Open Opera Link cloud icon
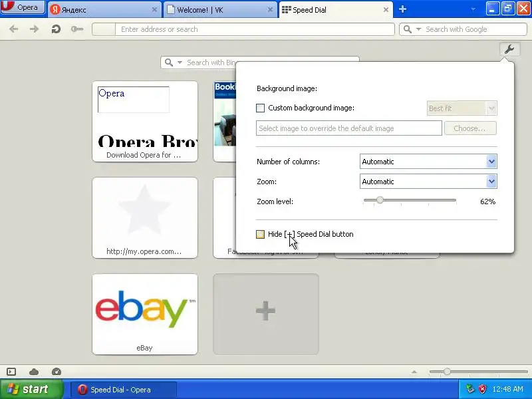The image size is (532, 399). click(34, 372)
